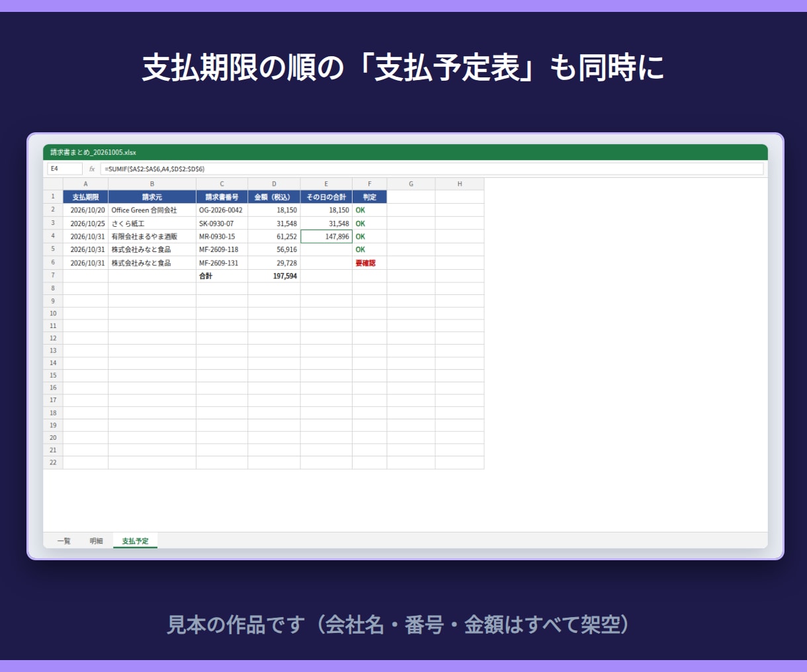Select the 合計 label cell
This screenshot has height=672, width=807.
point(222,276)
